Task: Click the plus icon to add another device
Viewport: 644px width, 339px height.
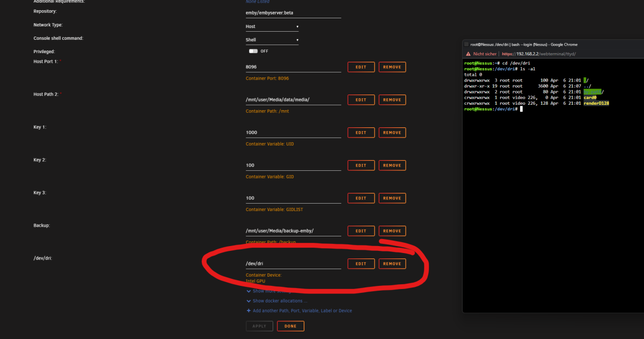Action: (x=248, y=311)
